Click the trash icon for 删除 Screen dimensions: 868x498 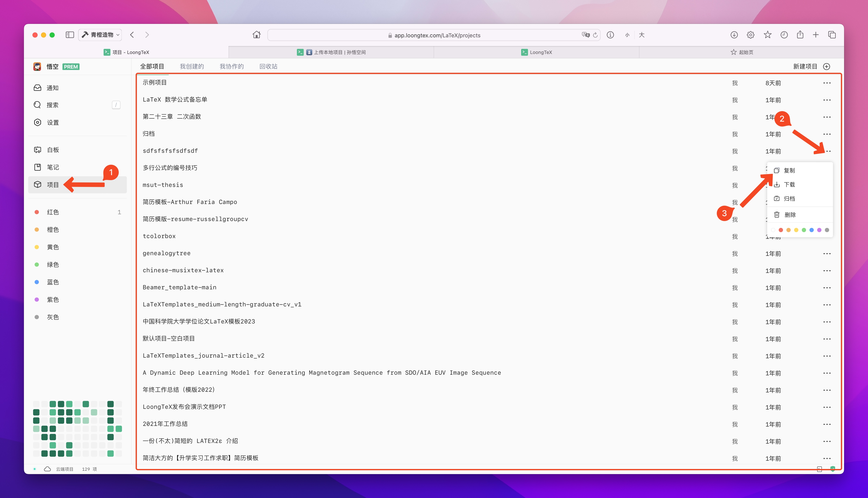click(x=777, y=215)
